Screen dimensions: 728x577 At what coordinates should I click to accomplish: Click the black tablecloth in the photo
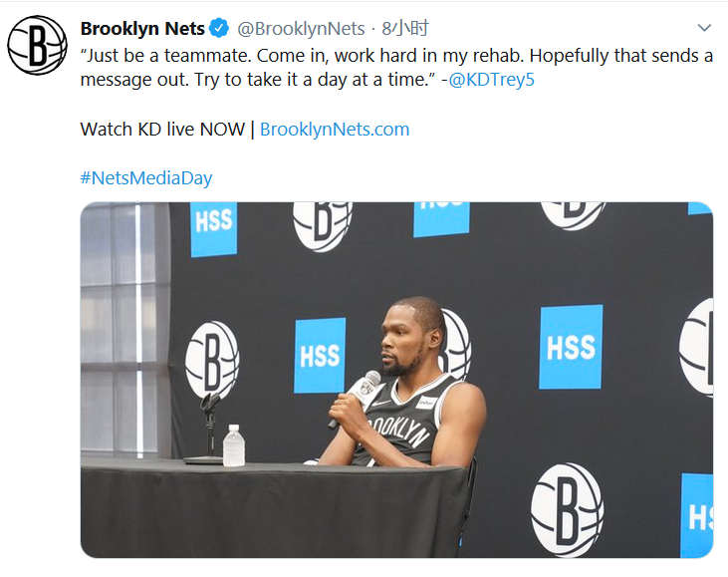coord(269,513)
